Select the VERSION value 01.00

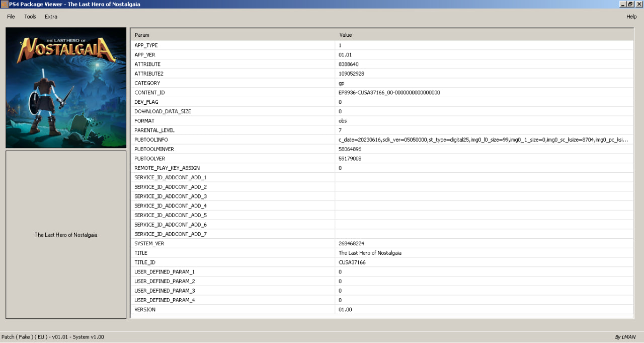pyautogui.click(x=345, y=310)
